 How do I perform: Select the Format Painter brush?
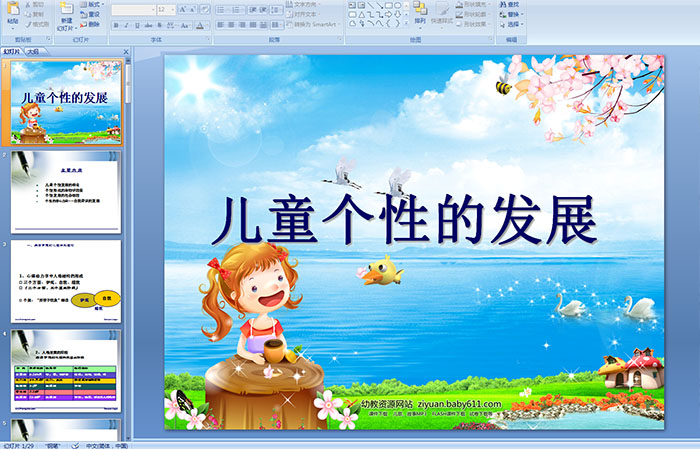click(x=38, y=24)
